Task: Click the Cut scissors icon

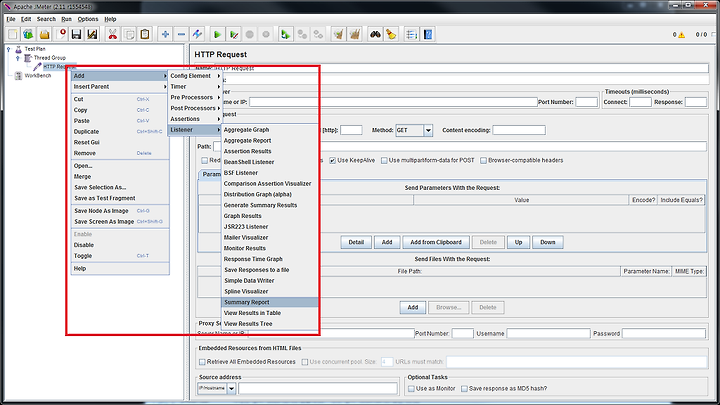Action: 112,34
